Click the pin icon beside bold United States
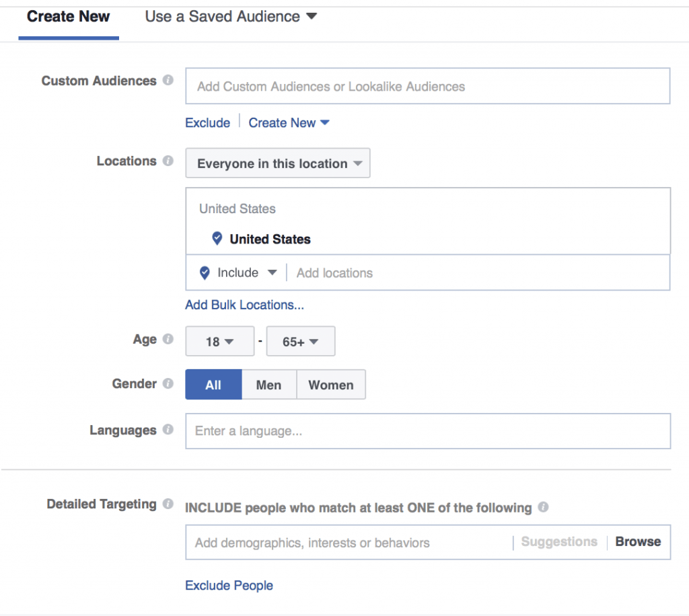The height and width of the screenshot is (616, 689). (217, 239)
